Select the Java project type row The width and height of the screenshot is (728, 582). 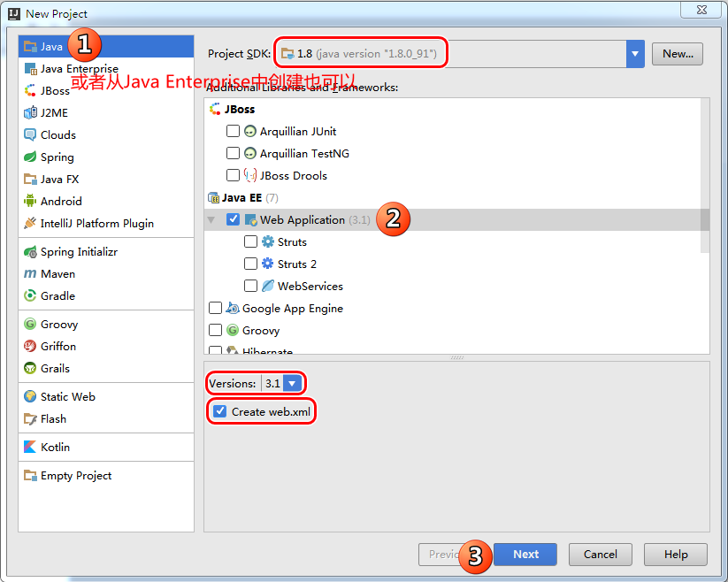point(106,46)
